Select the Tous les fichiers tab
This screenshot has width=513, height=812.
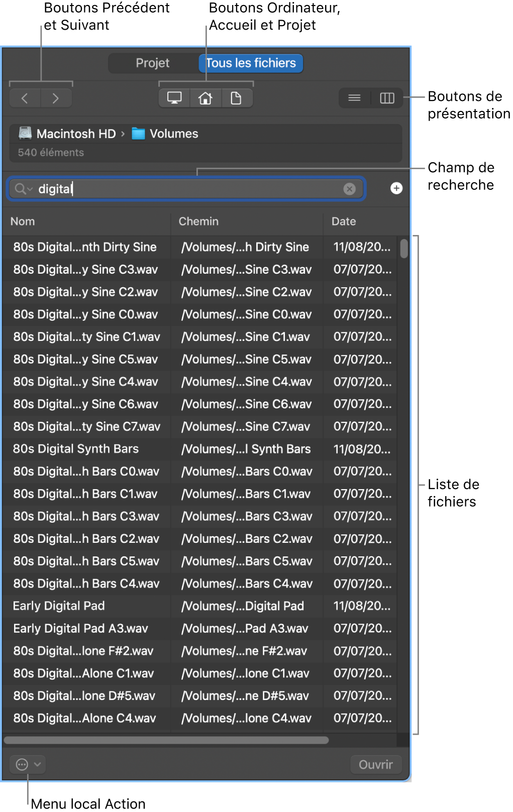tap(251, 63)
